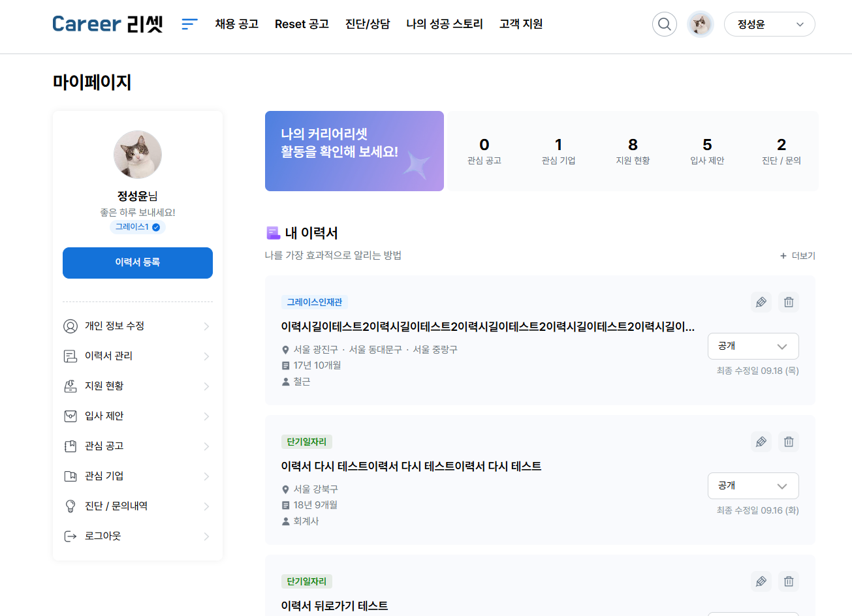Image resolution: width=852 pixels, height=616 pixels.
Task: Edit the 이력서 뒤로가기 테스트 resume pencil icon
Action: click(x=761, y=581)
